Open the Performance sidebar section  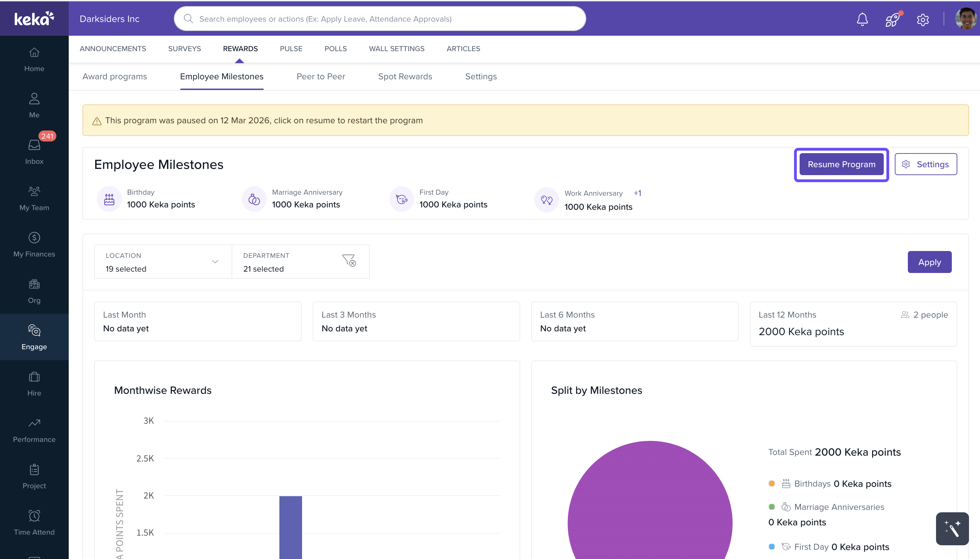pyautogui.click(x=34, y=430)
